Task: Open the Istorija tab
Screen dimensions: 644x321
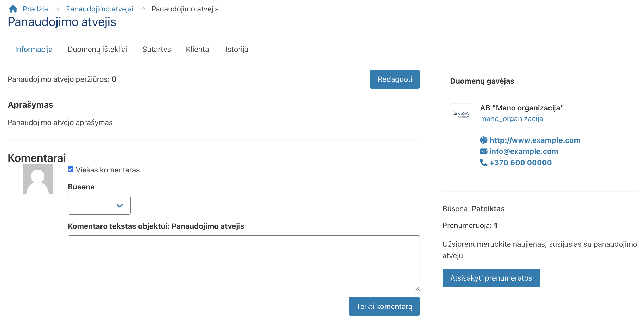Action: (x=237, y=49)
